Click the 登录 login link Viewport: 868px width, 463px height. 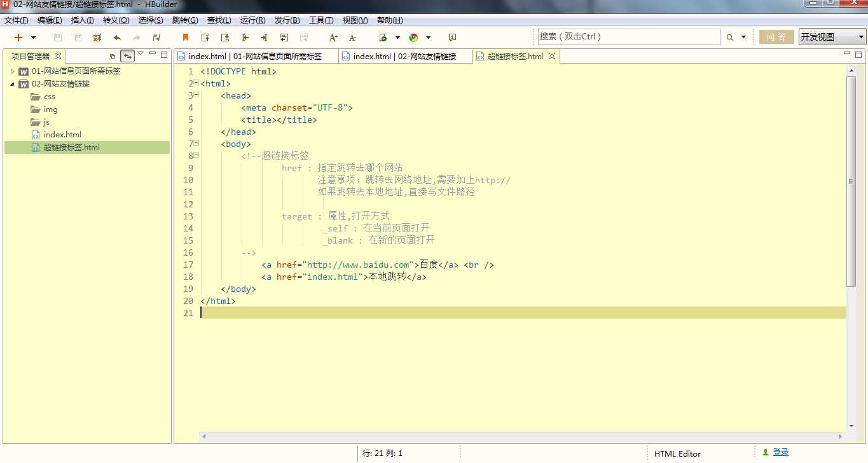(781, 452)
